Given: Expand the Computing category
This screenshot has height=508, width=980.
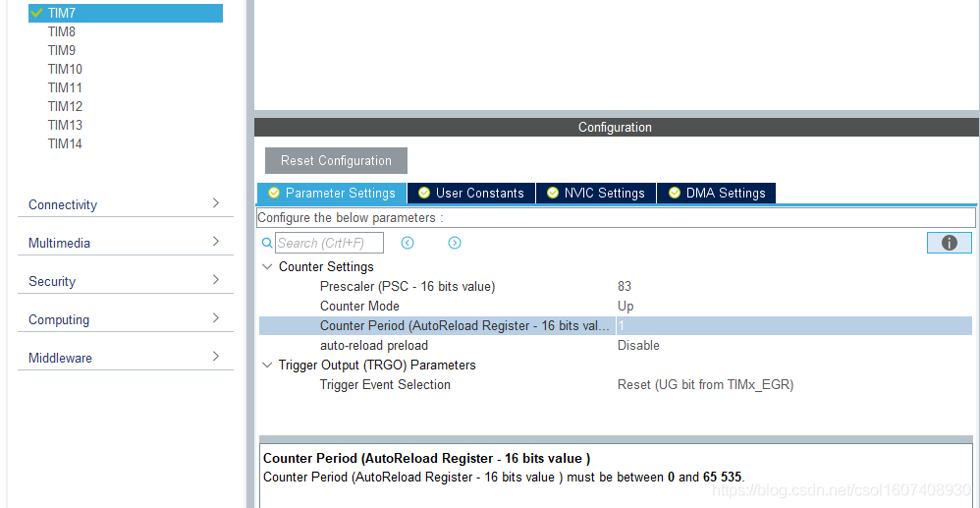Looking at the screenshot, I should (x=125, y=319).
